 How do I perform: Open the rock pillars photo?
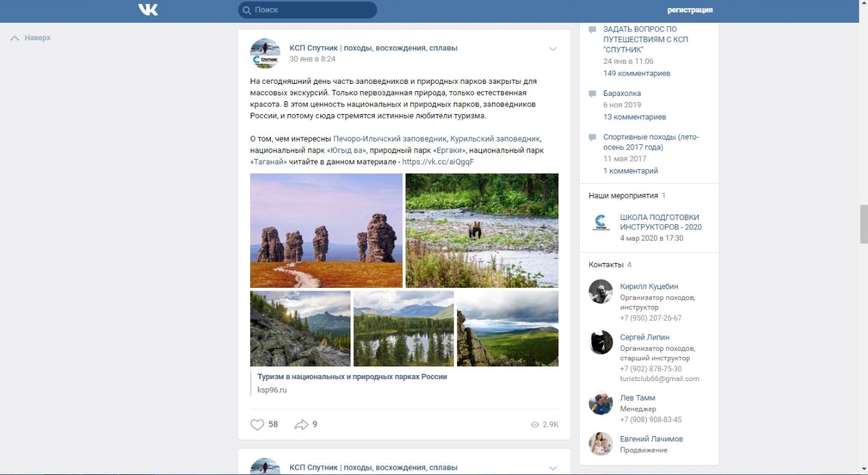click(326, 231)
